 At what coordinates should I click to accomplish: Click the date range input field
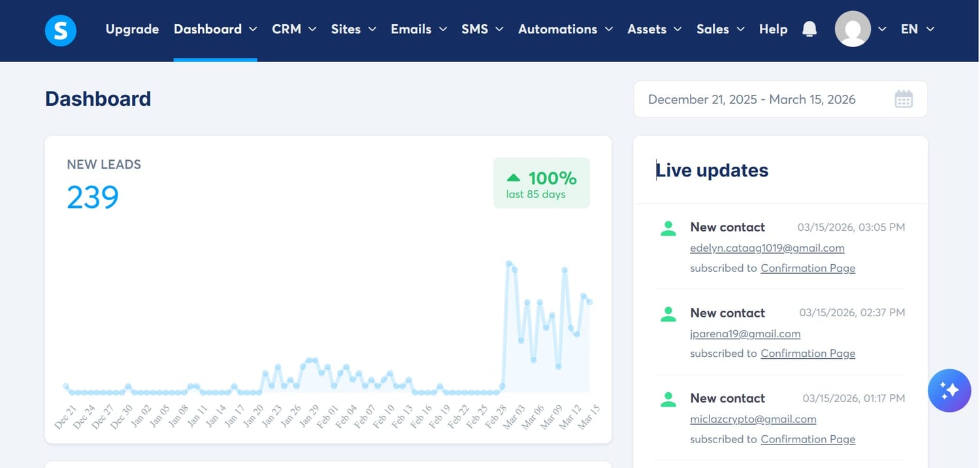pos(751,99)
